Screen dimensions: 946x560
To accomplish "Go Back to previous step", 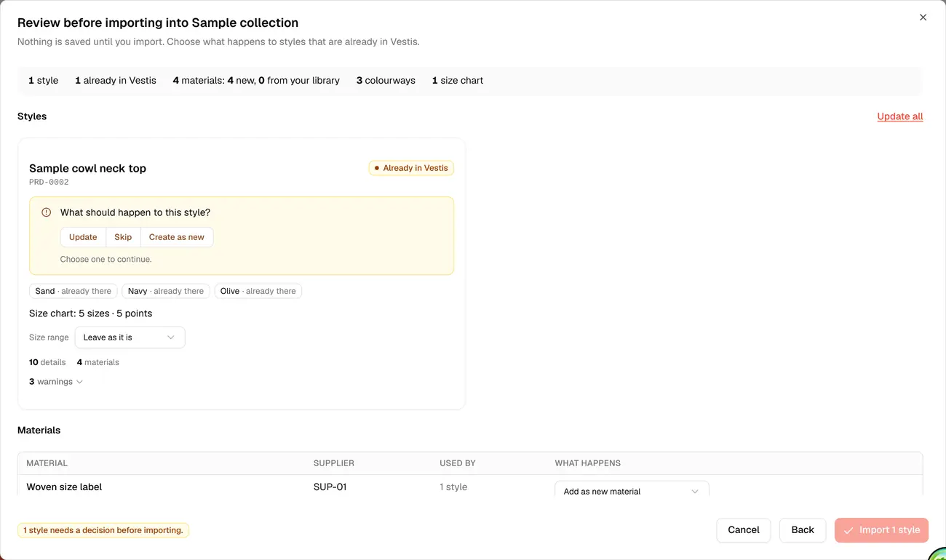I will (x=803, y=529).
